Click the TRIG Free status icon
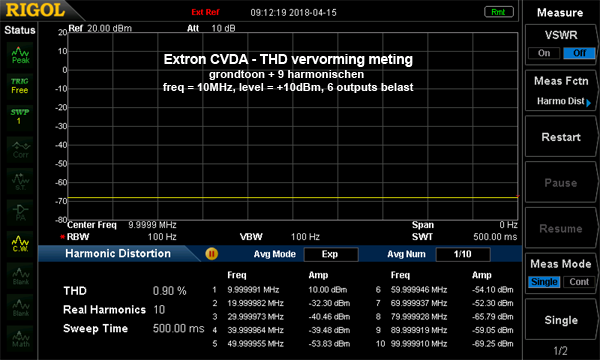The height and width of the screenshot is (360, 600). 20,86
